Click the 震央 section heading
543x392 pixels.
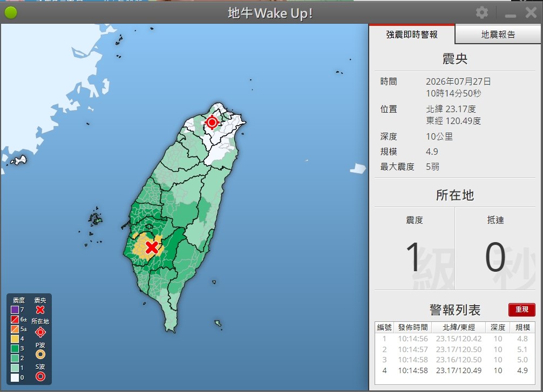[455, 59]
